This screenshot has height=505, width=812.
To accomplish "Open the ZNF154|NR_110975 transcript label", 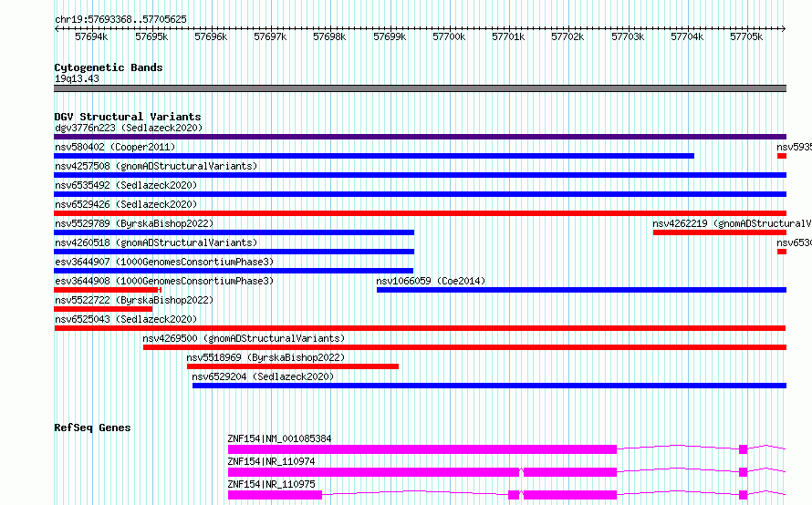I will click(271, 484).
